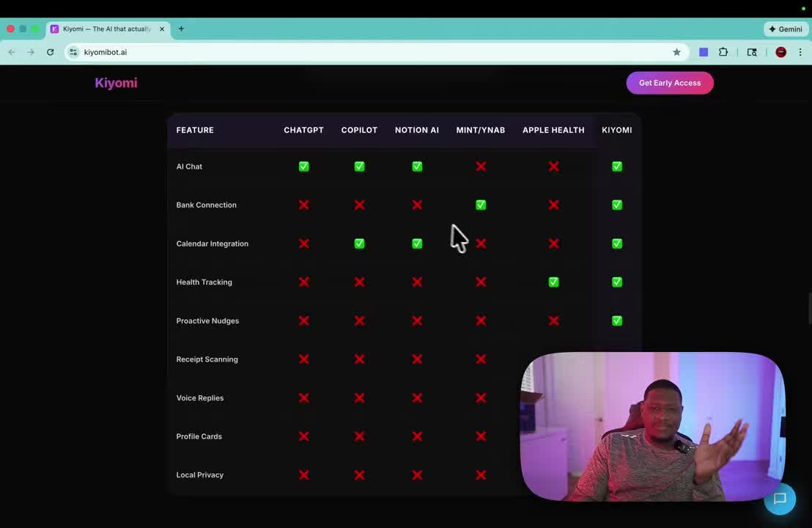View site information icon in address bar
Screen dimensions: 812x528
73,52
